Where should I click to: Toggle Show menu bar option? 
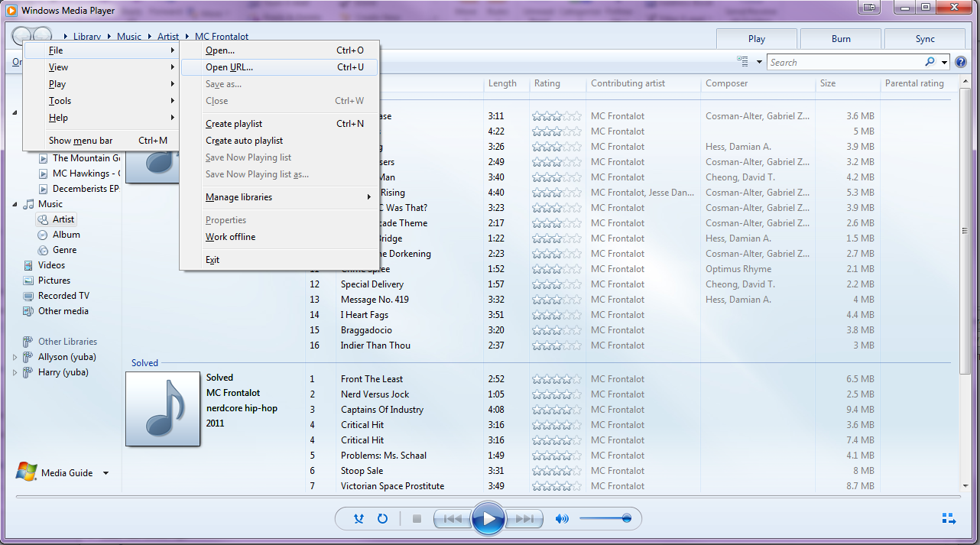tap(102, 141)
